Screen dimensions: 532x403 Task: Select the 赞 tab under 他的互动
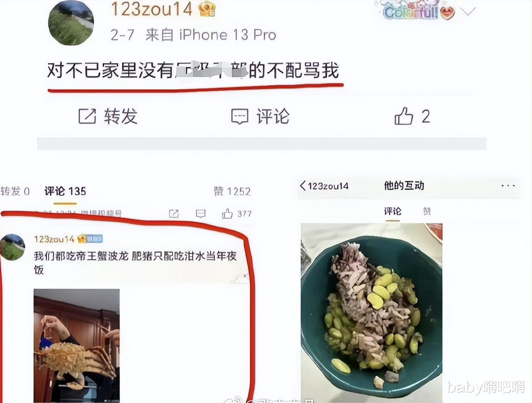pos(427,211)
